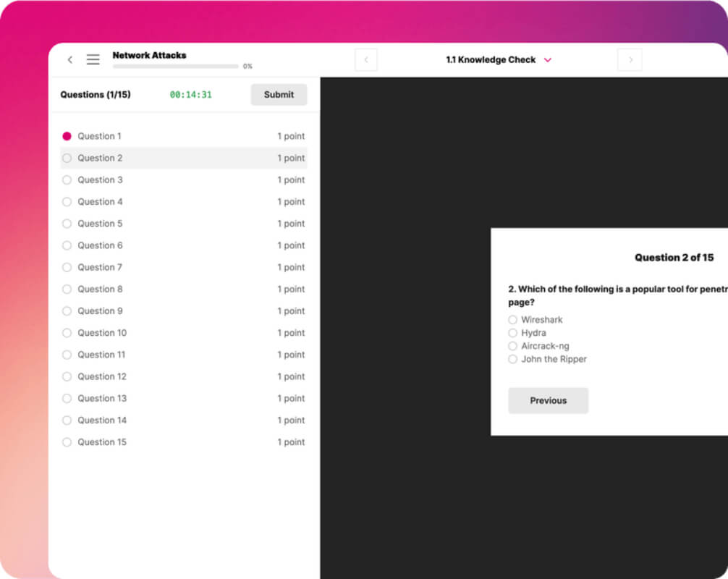Open Question 6 from the sidebar
This screenshot has width=728, height=579.
[x=183, y=245]
